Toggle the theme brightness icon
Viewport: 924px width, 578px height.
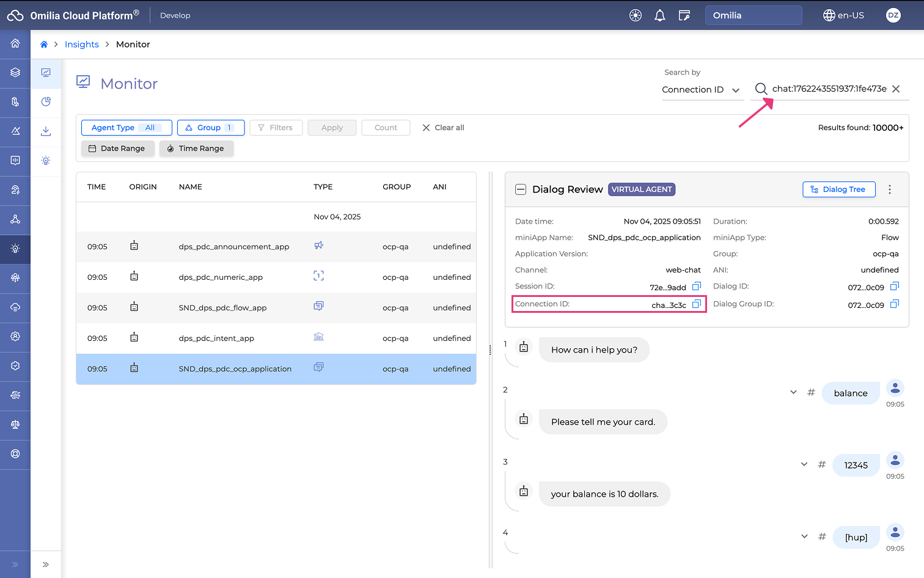click(x=636, y=15)
